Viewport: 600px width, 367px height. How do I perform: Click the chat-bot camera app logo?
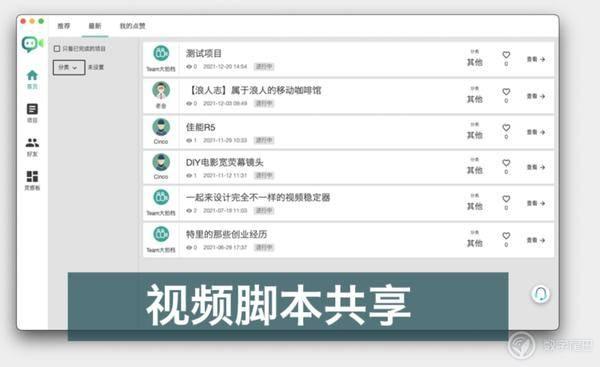[x=33, y=44]
